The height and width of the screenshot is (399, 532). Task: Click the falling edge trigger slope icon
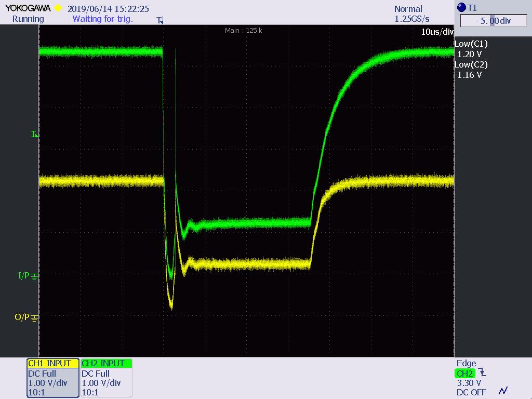pos(482,372)
